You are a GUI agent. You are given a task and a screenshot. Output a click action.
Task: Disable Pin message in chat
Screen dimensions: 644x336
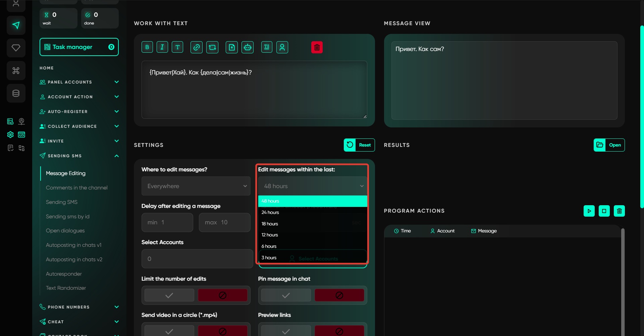coord(339,295)
